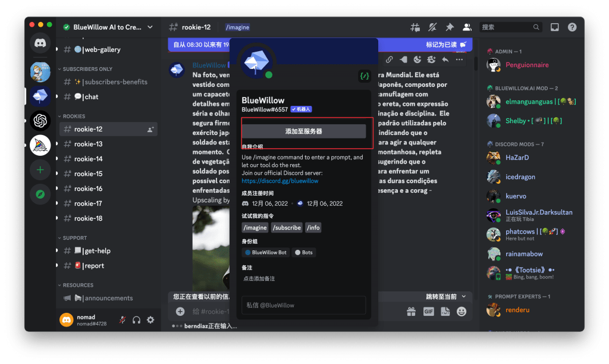609x364 pixels.
Task: Collapse the SUPPORT category
Action: [x=72, y=238]
